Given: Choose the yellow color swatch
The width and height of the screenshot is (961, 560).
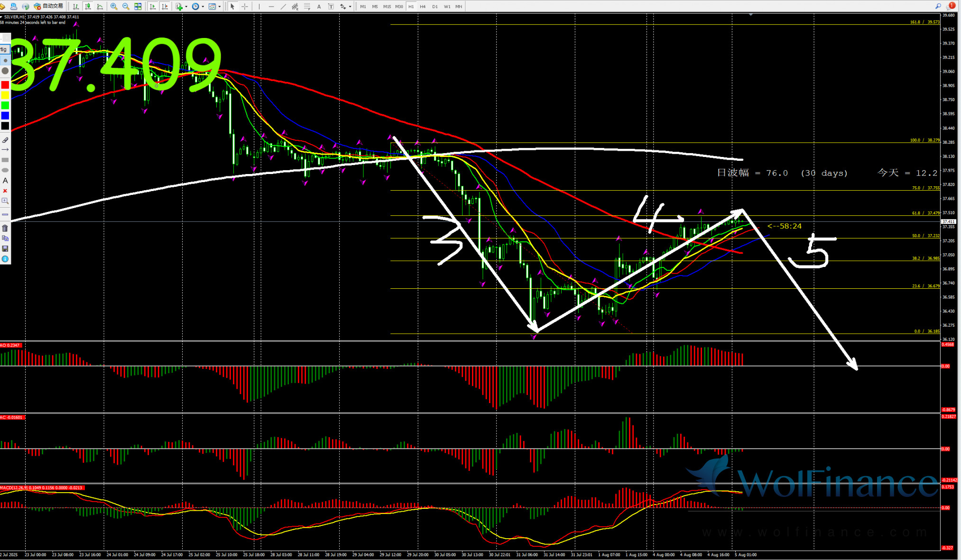Looking at the screenshot, I should click(x=5, y=95).
